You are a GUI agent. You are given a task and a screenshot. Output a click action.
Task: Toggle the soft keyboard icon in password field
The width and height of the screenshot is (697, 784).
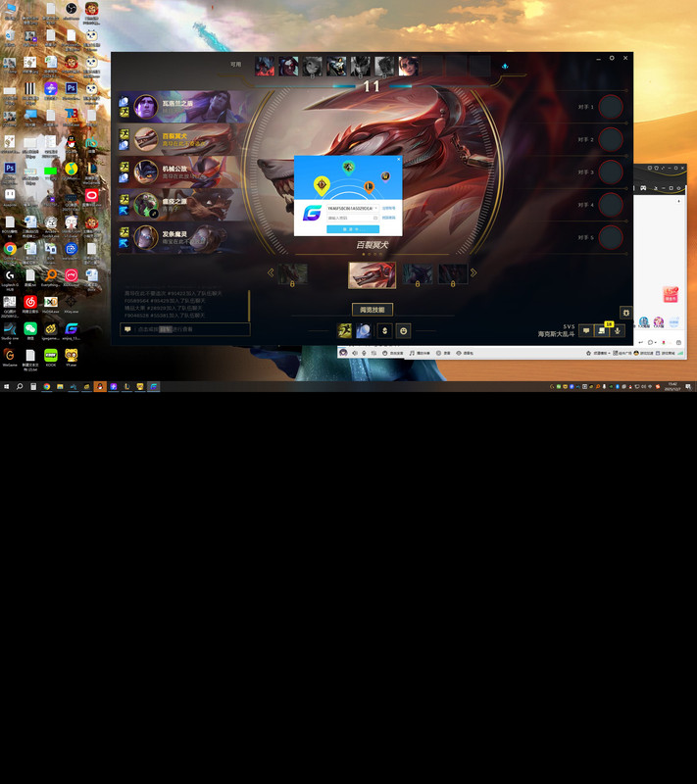[375, 218]
